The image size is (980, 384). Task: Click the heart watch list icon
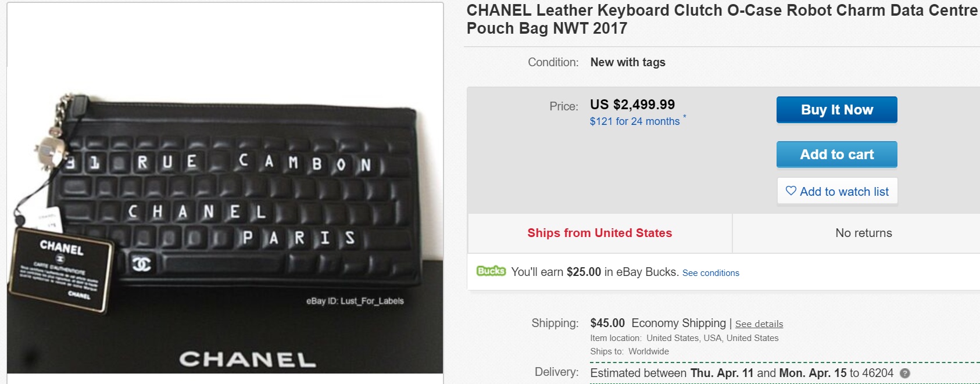[x=791, y=191]
